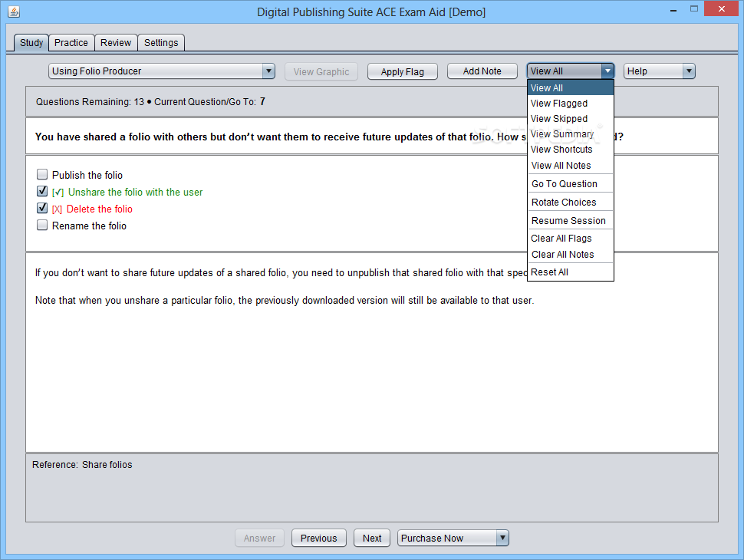Select View All in the dropdown list
The height and width of the screenshot is (560, 744).
(571, 87)
